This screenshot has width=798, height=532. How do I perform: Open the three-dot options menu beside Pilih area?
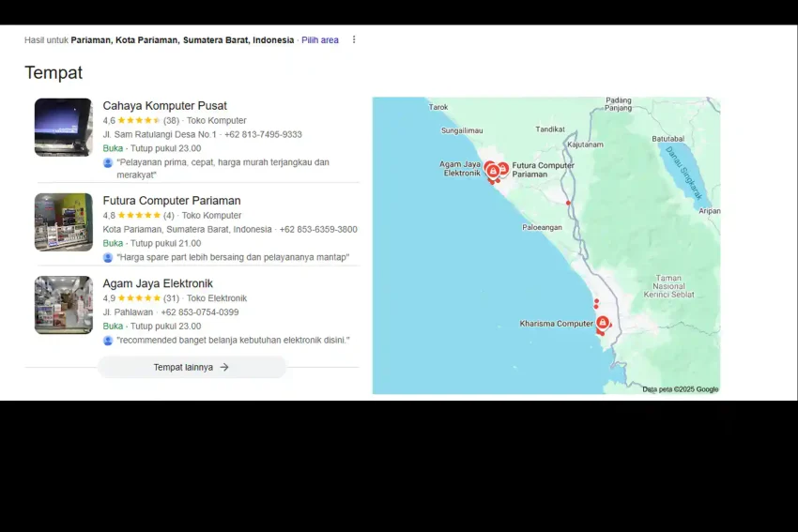pyautogui.click(x=354, y=39)
